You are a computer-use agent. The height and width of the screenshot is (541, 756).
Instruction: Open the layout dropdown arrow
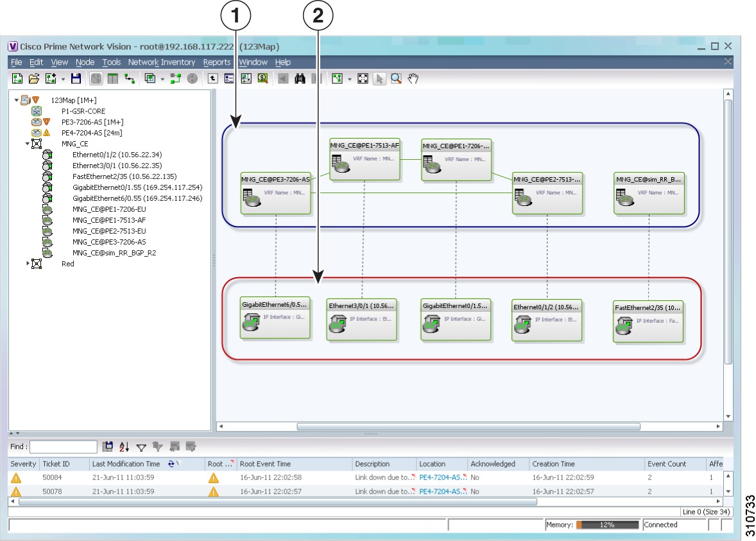pos(350,79)
